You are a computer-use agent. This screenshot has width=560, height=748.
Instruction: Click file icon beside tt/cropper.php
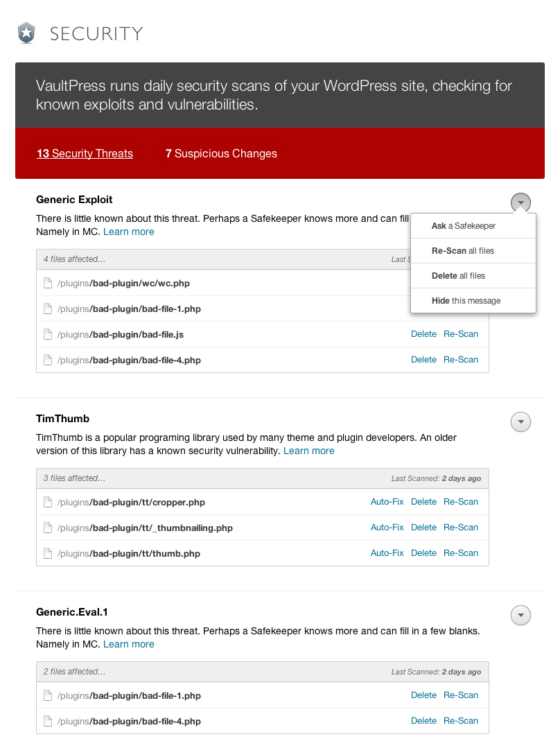click(48, 502)
